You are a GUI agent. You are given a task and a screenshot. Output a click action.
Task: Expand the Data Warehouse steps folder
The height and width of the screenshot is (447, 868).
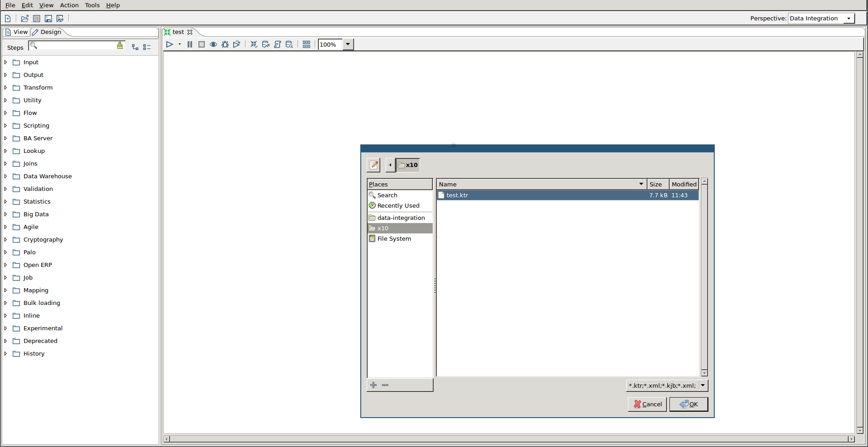[x=5, y=176]
